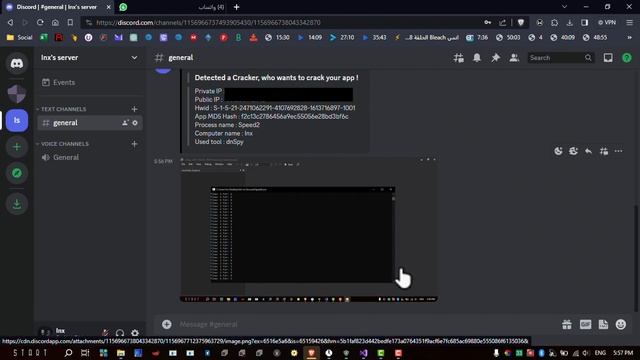Open Brave Shields icon
The height and width of the screenshot is (360, 640).
(x=521, y=22)
